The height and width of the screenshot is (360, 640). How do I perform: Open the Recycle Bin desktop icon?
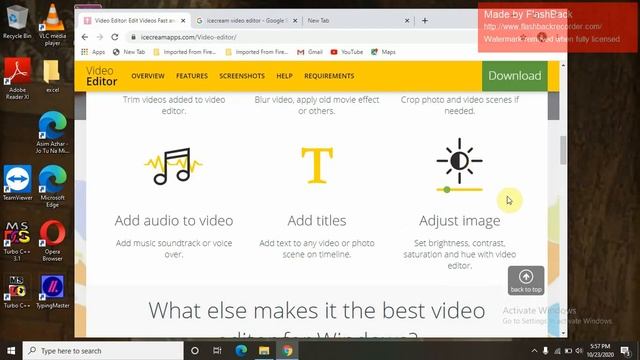pyautogui.click(x=17, y=21)
